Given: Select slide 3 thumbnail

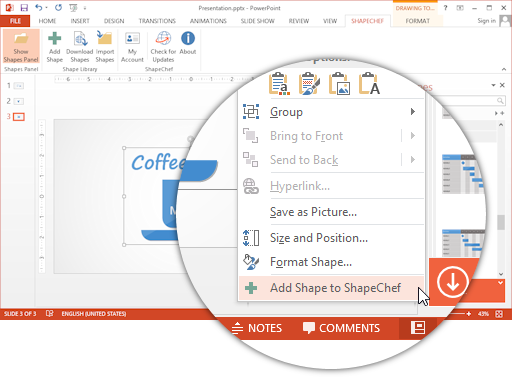Looking at the screenshot, I should point(19,117).
